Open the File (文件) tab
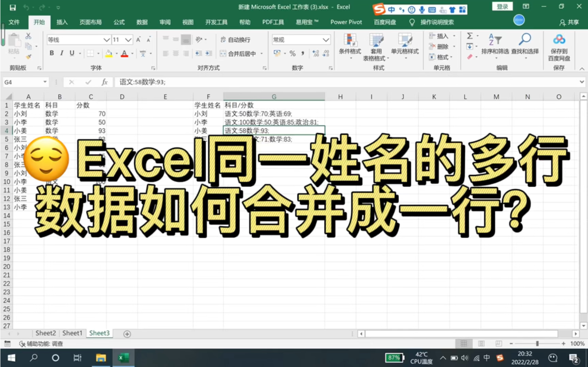This screenshot has width=588, height=367. point(14,22)
